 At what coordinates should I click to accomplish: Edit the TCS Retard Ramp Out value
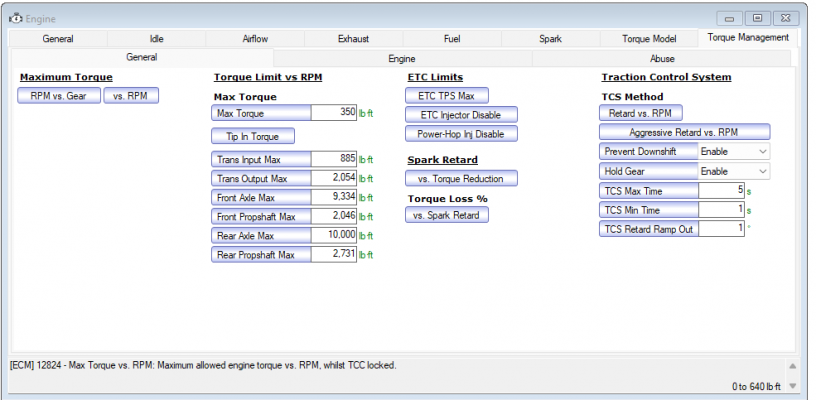pos(721,229)
